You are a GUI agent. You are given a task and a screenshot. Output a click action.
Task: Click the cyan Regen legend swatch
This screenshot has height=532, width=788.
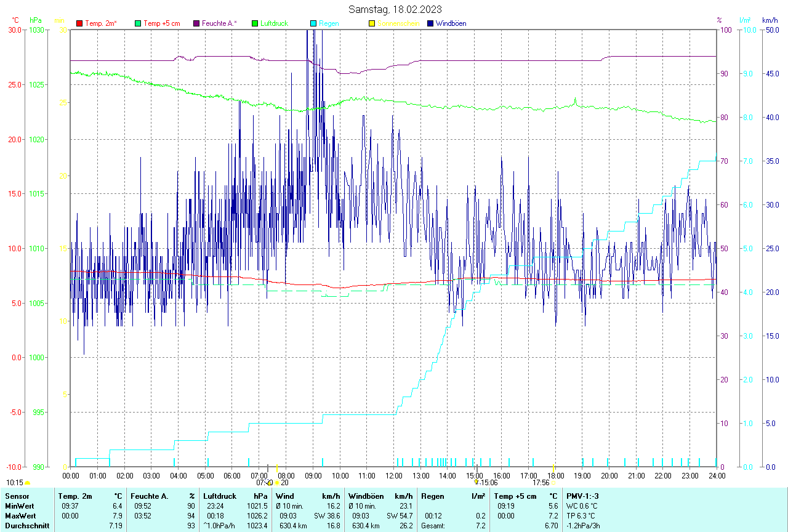coord(313,23)
